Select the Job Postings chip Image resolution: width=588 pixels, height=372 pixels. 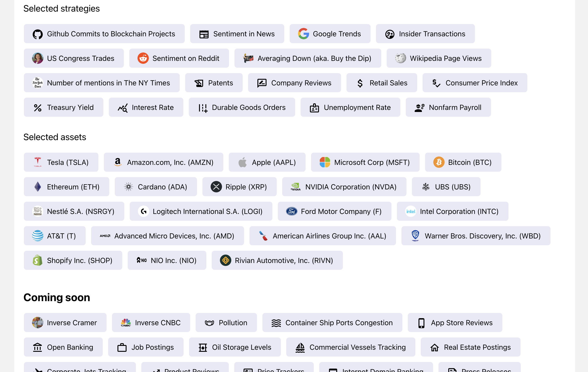(x=146, y=347)
